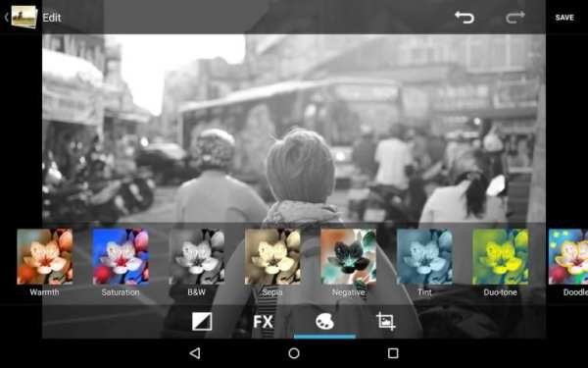Select the color palette tab
The height and width of the screenshot is (368, 588).
pos(324,322)
